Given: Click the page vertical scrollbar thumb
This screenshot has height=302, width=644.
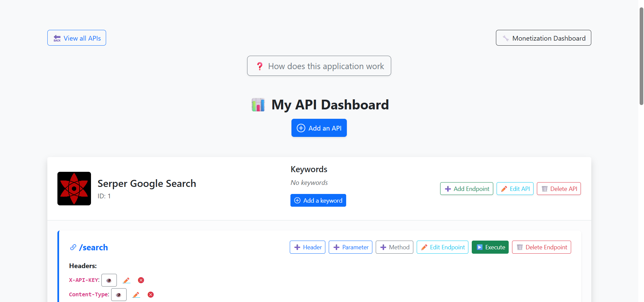Looking at the screenshot, I should (641, 56).
